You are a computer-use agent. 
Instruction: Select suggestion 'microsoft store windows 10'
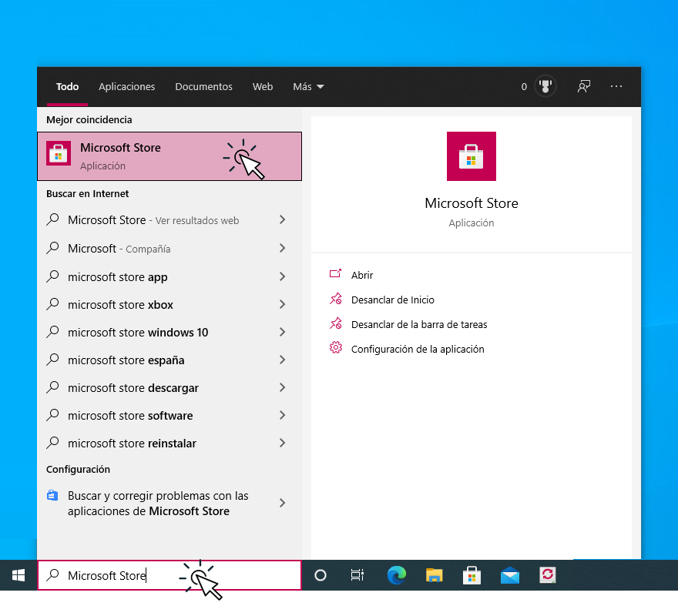pos(169,332)
